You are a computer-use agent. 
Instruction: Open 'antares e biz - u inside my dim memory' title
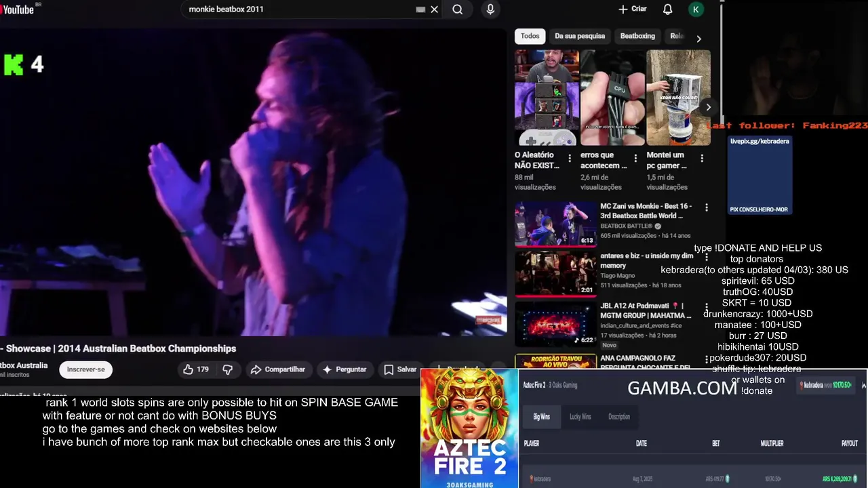pos(646,261)
